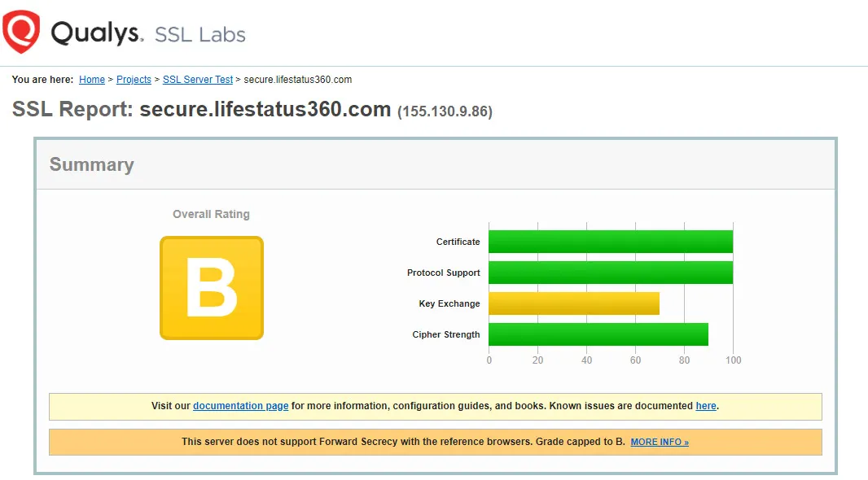The image size is (868, 480).
Task: Click the Summary section heading
Action: pos(92,164)
